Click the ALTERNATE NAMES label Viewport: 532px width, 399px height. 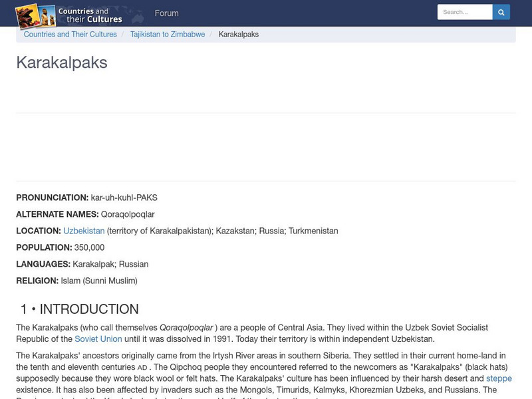coord(57,214)
